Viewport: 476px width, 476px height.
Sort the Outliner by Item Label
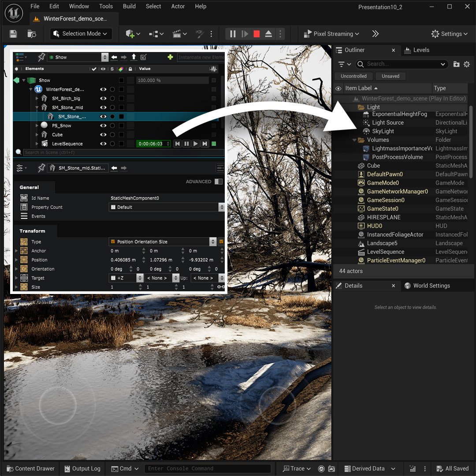coord(361,88)
